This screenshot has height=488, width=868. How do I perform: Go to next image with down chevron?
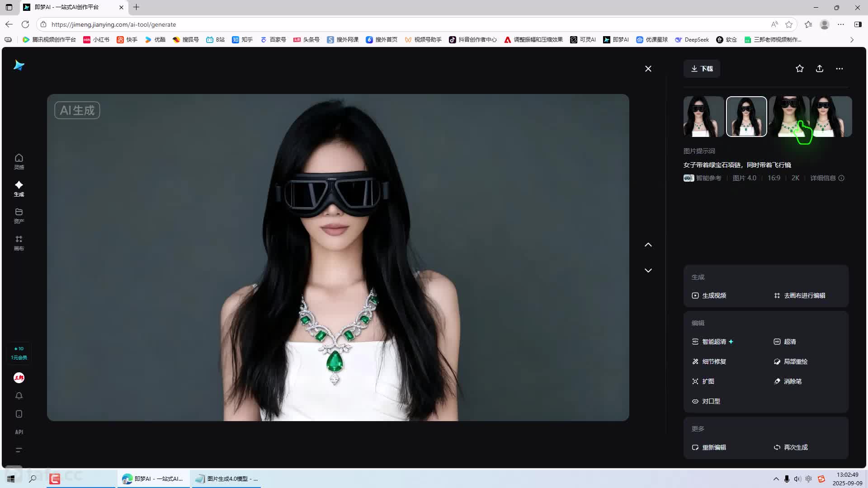[x=648, y=270]
